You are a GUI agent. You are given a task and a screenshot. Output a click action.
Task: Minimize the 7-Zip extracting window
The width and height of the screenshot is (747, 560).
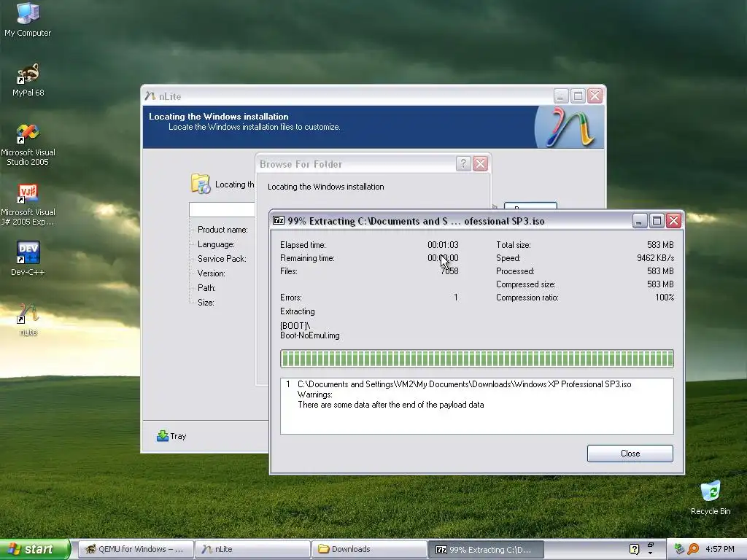[x=639, y=220]
